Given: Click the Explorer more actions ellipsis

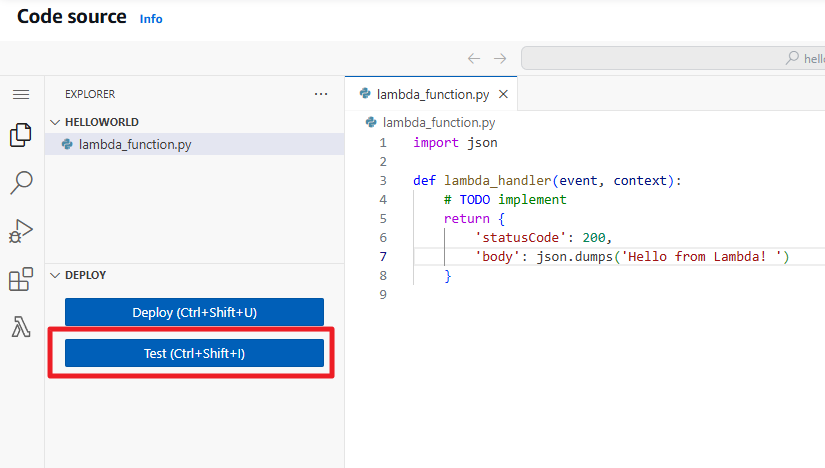Looking at the screenshot, I should click(x=321, y=94).
